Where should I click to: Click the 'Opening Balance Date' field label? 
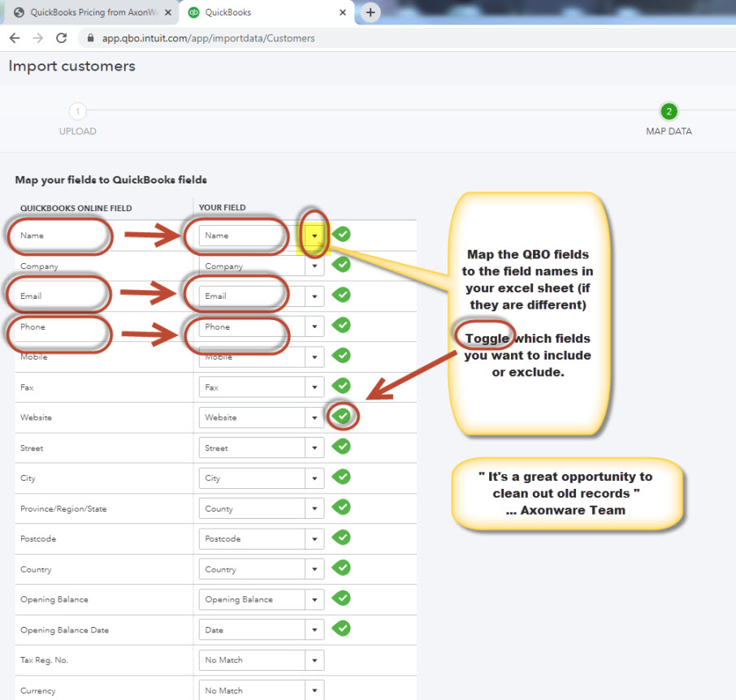pos(64,630)
